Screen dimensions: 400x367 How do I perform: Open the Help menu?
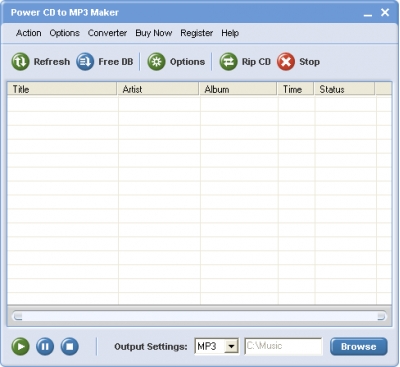point(230,33)
